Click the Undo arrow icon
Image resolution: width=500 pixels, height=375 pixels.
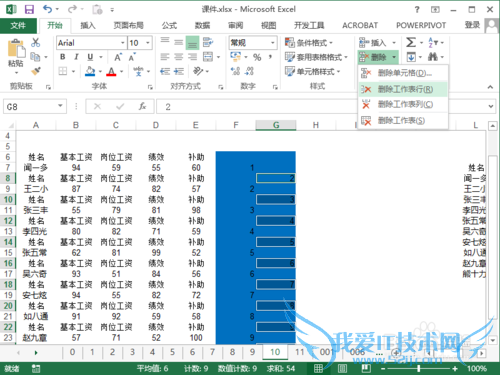(x=47, y=9)
